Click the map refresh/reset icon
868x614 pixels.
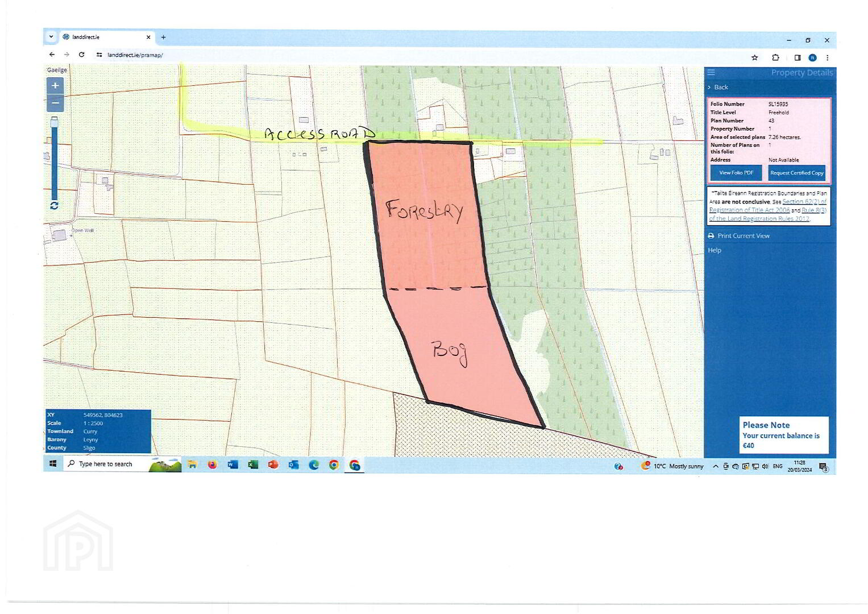[54, 205]
